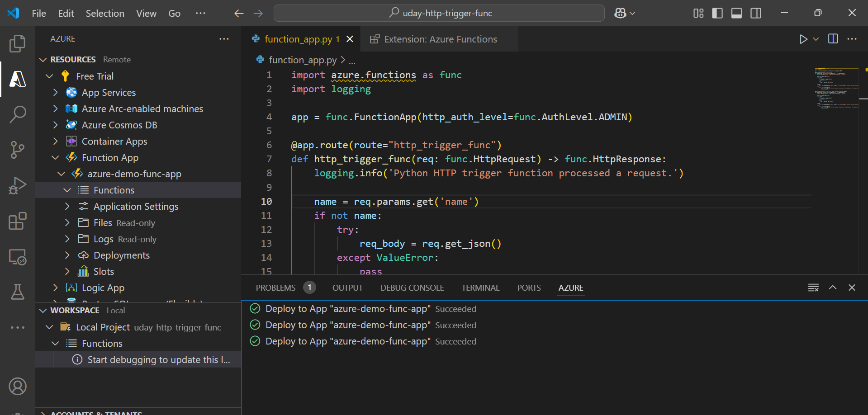
Task: Expand the Logic App node
Action: click(x=55, y=288)
